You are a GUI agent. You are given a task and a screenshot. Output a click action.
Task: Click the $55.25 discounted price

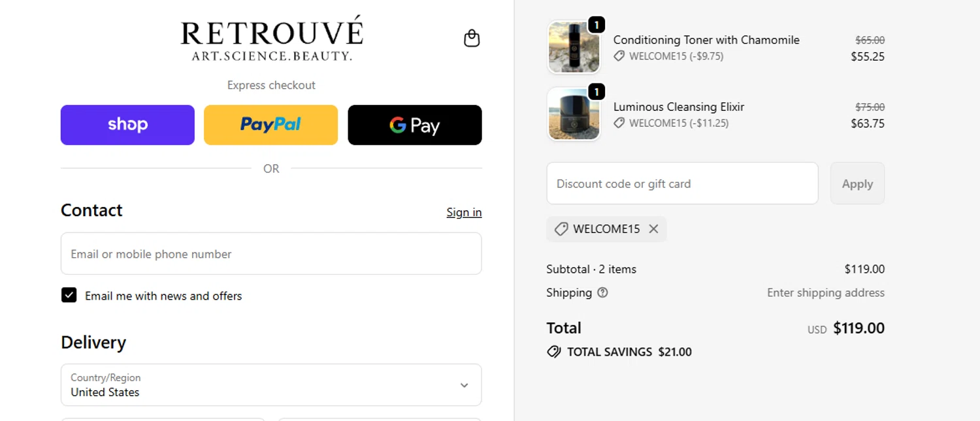pos(868,57)
